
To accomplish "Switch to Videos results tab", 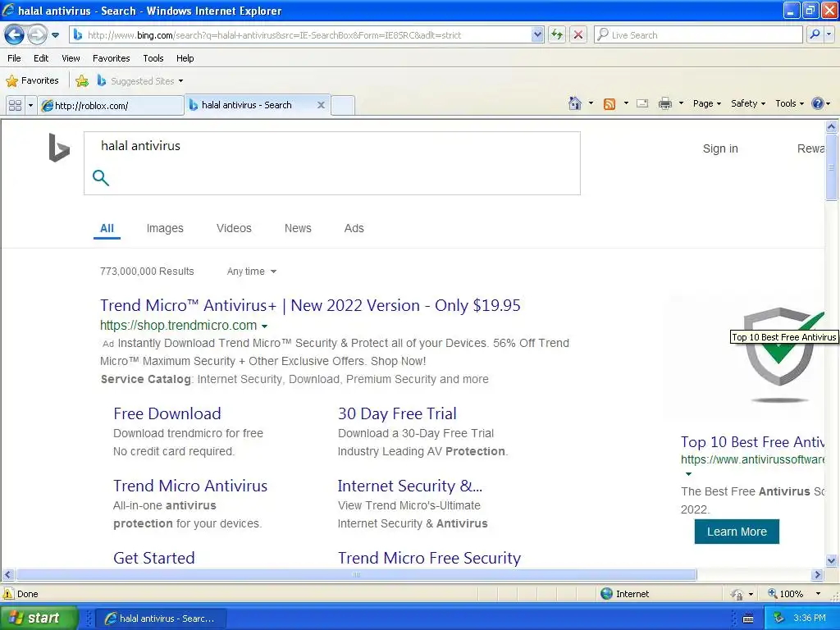I will click(234, 228).
